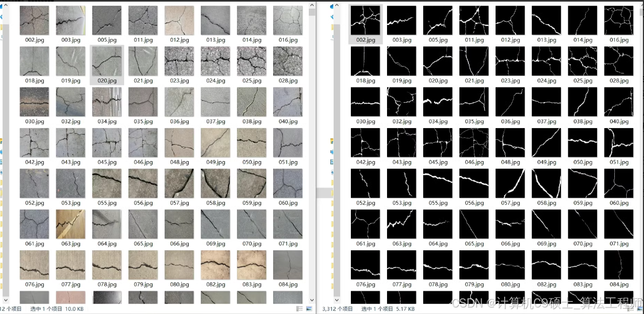Click the crack photos list scrollbar thumb
The image size is (644, 314).
coord(311,12)
